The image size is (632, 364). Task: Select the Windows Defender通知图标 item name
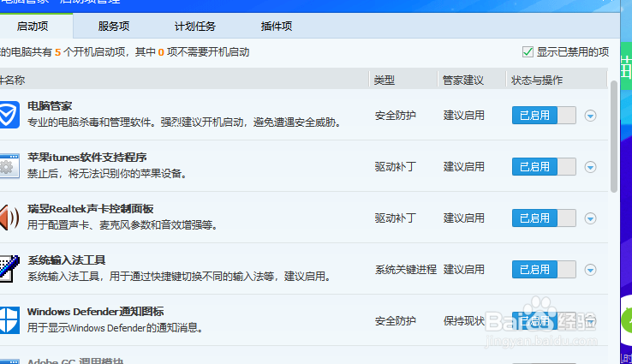click(96, 312)
